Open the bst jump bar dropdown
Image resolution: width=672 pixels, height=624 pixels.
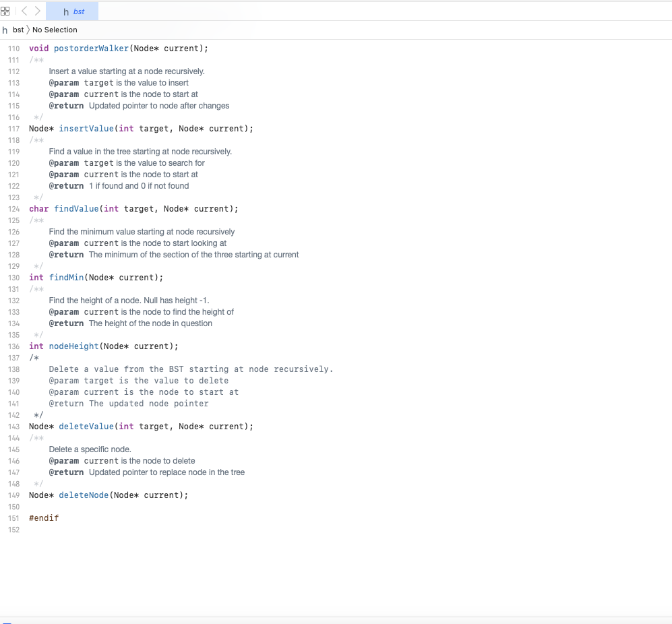coord(18,30)
